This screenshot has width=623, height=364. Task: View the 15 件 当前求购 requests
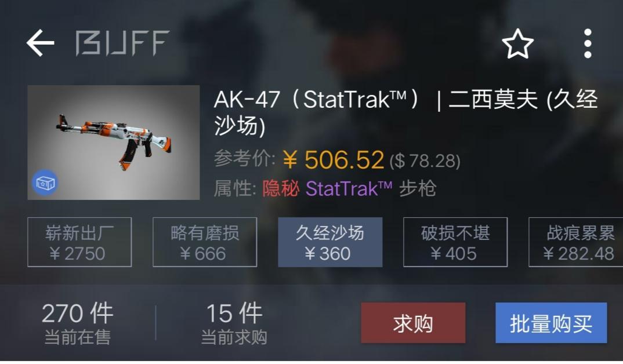pyautogui.click(x=234, y=323)
